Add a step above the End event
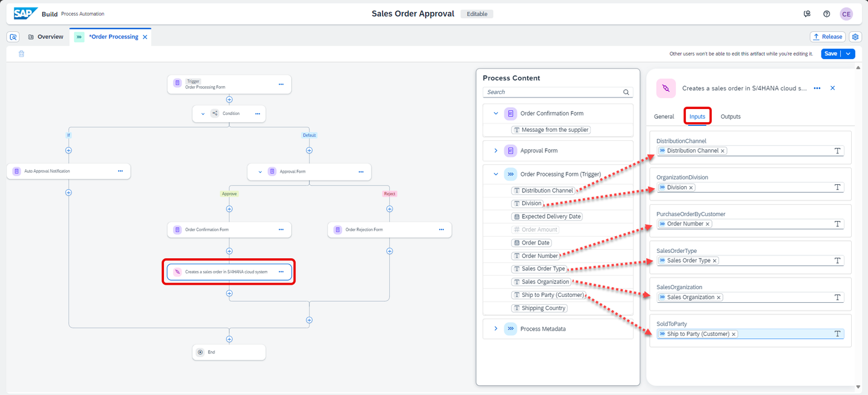Viewport: 868px width, 395px height. pos(229,339)
